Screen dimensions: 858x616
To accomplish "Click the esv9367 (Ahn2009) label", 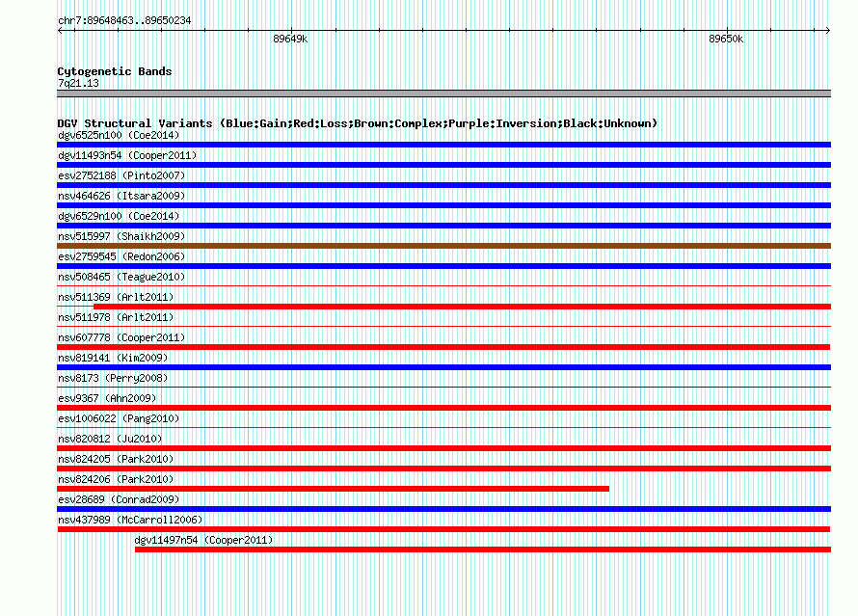I will point(107,398).
